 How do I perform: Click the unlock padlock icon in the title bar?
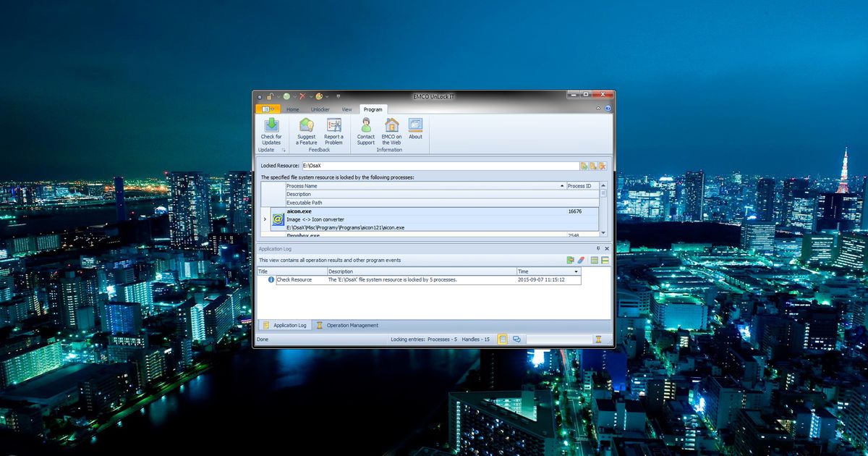[x=271, y=95]
